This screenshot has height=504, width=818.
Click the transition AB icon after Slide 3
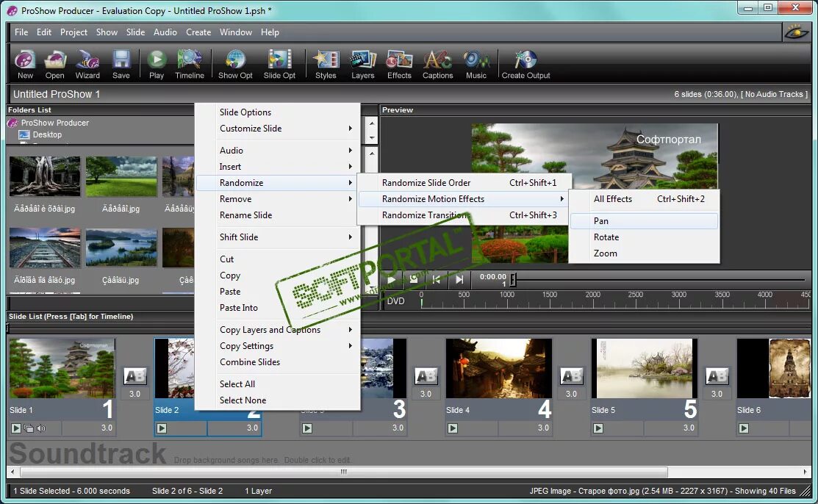426,376
